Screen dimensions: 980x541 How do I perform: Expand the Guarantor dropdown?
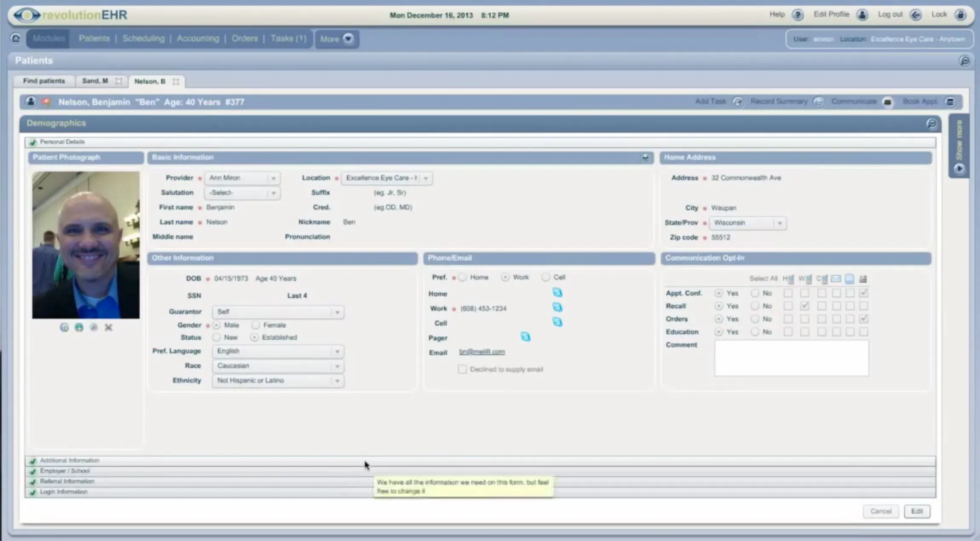click(336, 312)
